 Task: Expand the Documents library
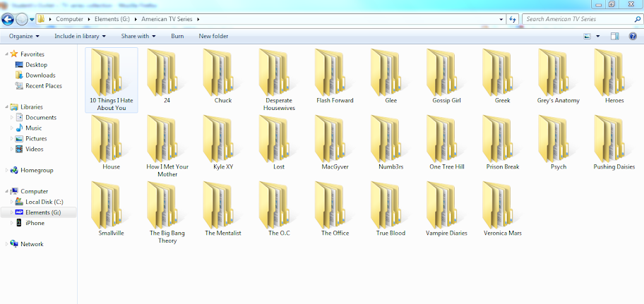pos(11,118)
